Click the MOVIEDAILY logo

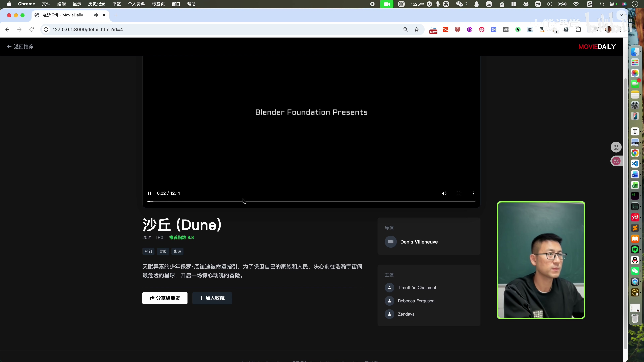[x=597, y=46]
